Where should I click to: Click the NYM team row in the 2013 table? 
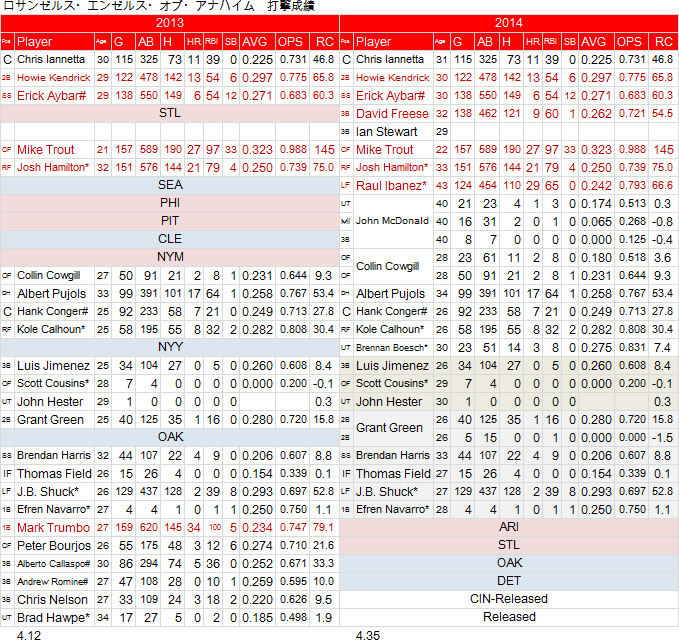(x=170, y=257)
